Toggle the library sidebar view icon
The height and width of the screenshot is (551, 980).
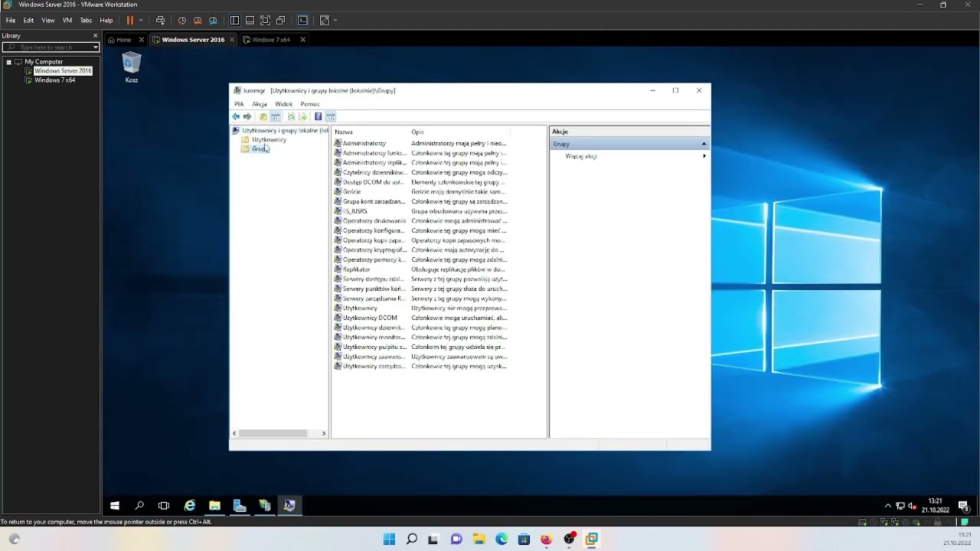coord(234,21)
